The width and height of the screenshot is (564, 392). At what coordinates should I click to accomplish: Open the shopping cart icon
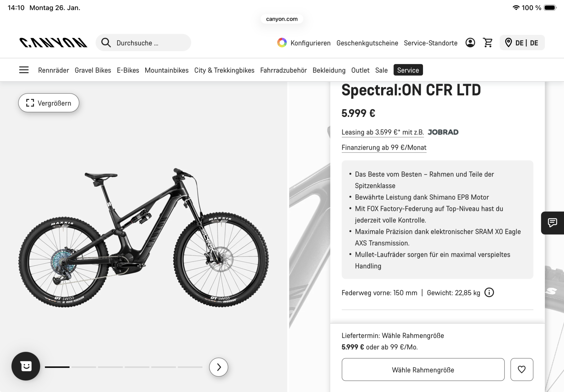pyautogui.click(x=488, y=43)
